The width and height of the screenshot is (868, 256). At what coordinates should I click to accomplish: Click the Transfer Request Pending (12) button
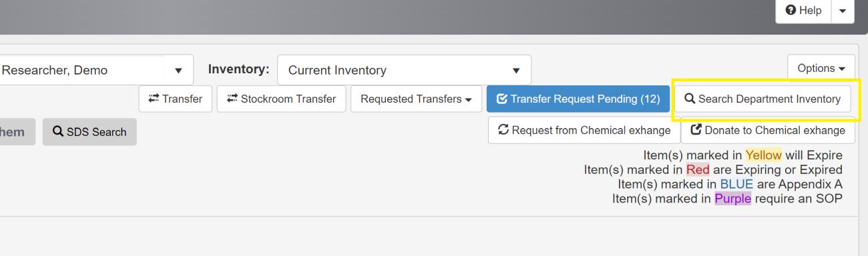(x=578, y=99)
